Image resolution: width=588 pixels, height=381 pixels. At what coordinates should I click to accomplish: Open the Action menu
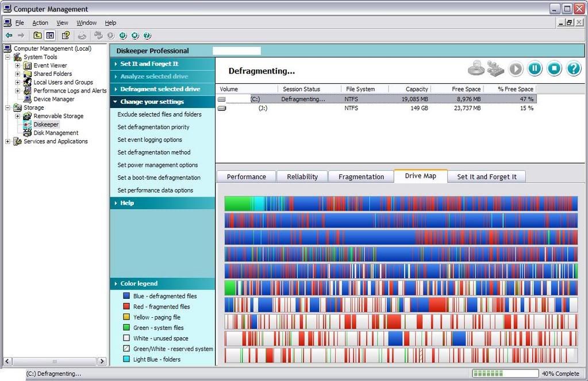40,23
